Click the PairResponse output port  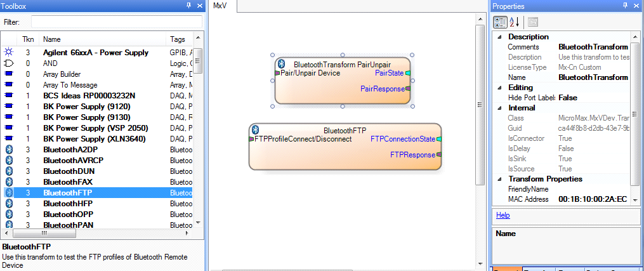click(408, 88)
